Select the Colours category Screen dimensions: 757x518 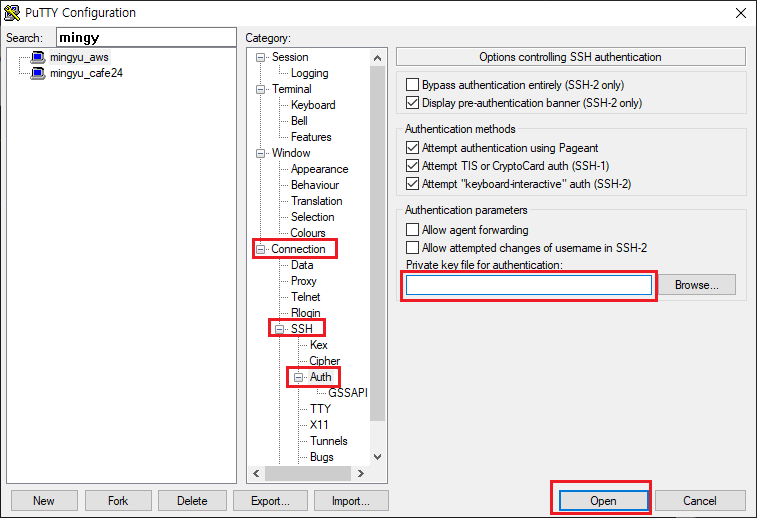tap(308, 233)
